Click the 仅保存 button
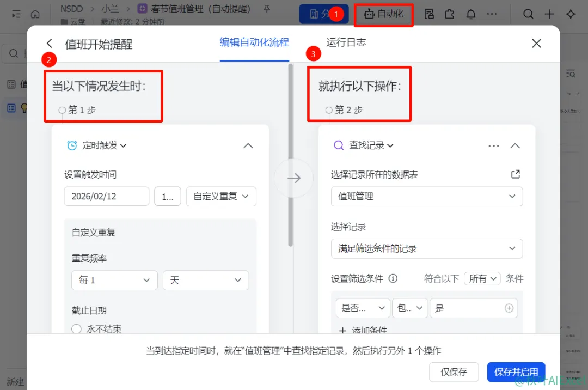The image size is (588, 390). tap(454, 371)
